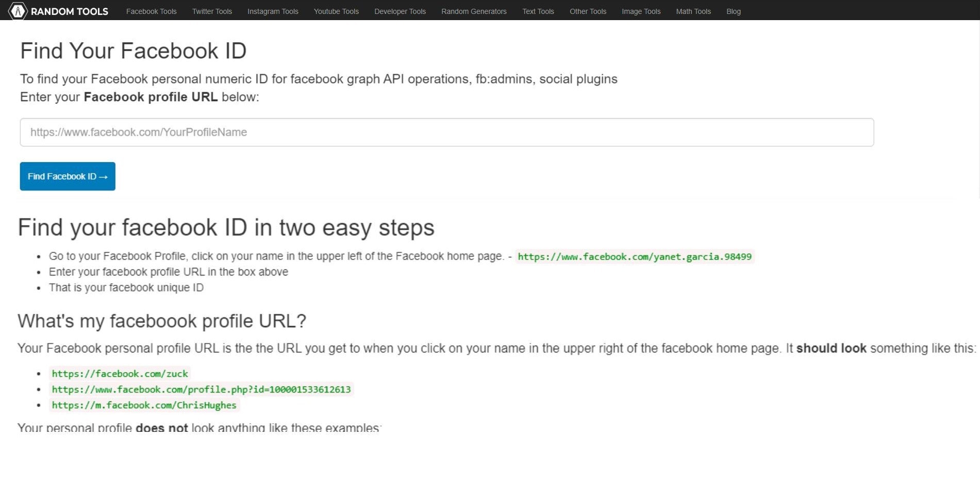
Task: Select the m.facebook.com/ChrisHughes example URL
Action: [144, 405]
